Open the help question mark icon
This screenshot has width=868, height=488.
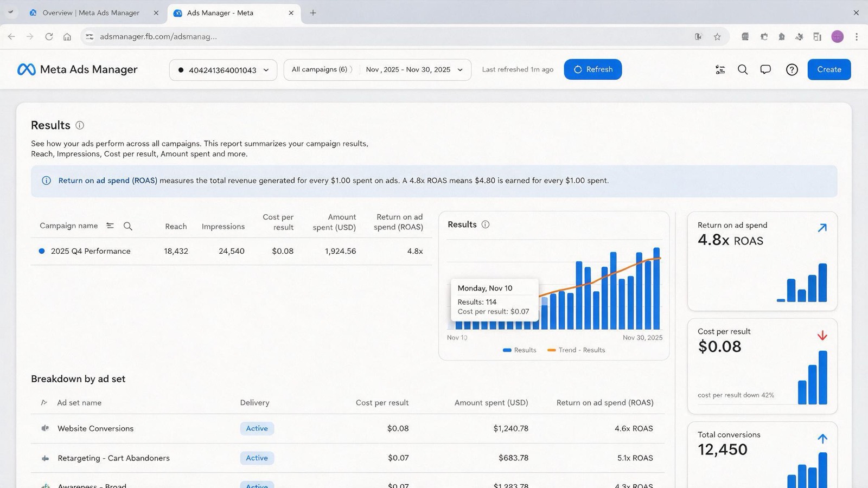click(792, 69)
